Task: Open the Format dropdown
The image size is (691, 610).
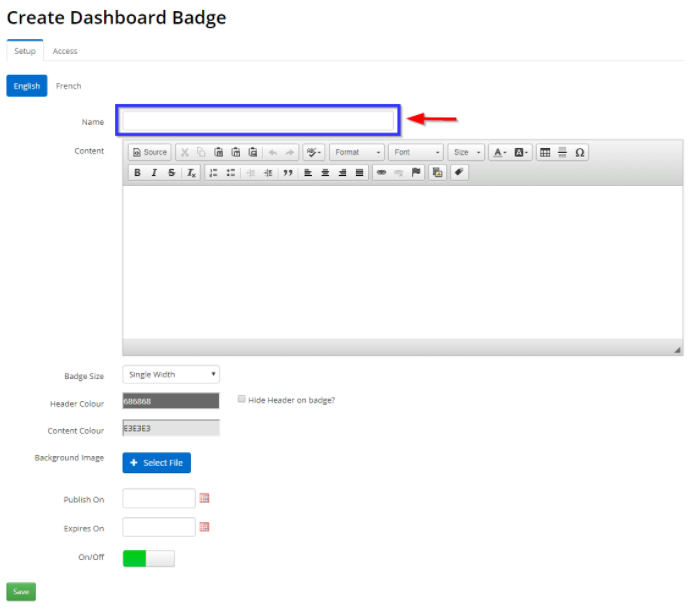Action: click(x=357, y=152)
